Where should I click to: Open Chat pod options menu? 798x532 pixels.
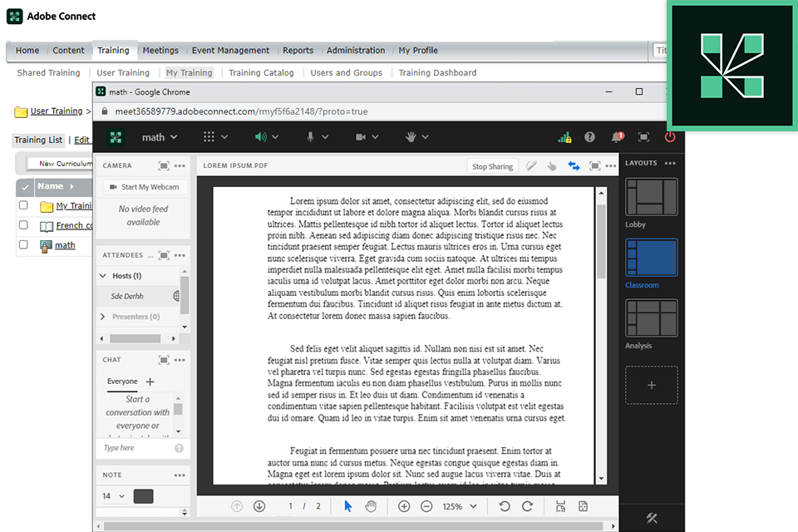click(180, 360)
